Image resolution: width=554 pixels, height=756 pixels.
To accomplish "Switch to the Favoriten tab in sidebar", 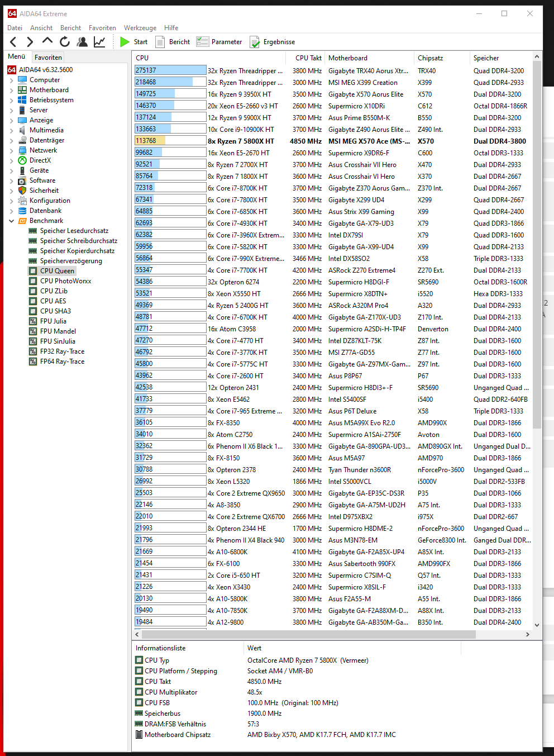I will point(48,57).
